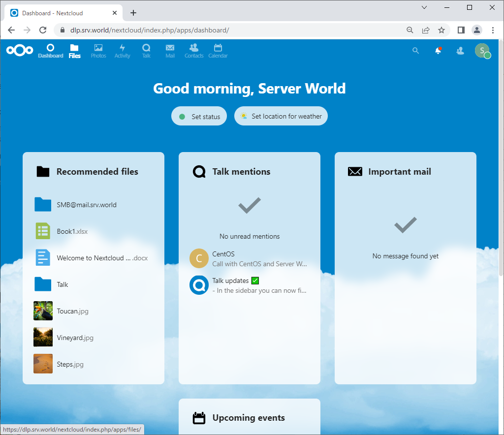Expand the browser tab list chevron
The width and height of the screenshot is (504, 435).
click(x=424, y=7)
